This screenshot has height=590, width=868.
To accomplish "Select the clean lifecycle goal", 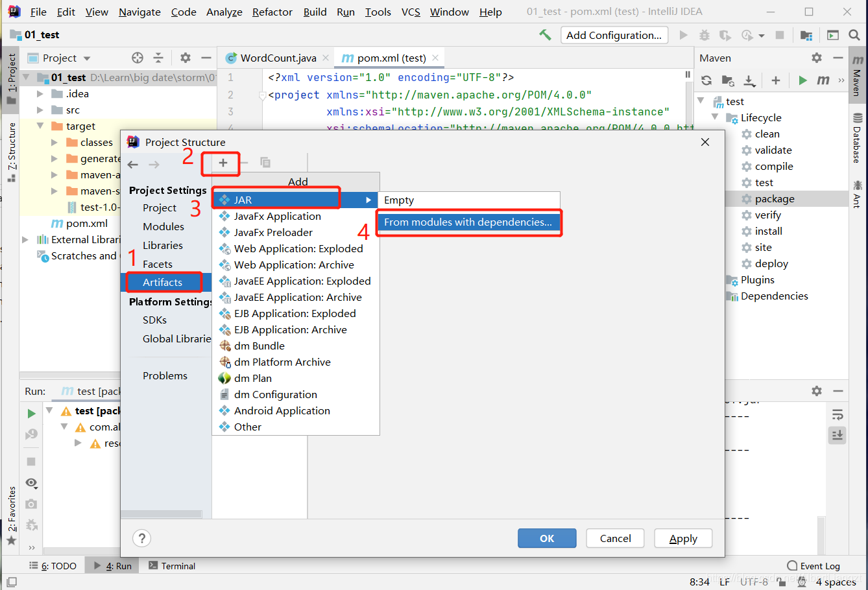I will tap(767, 134).
